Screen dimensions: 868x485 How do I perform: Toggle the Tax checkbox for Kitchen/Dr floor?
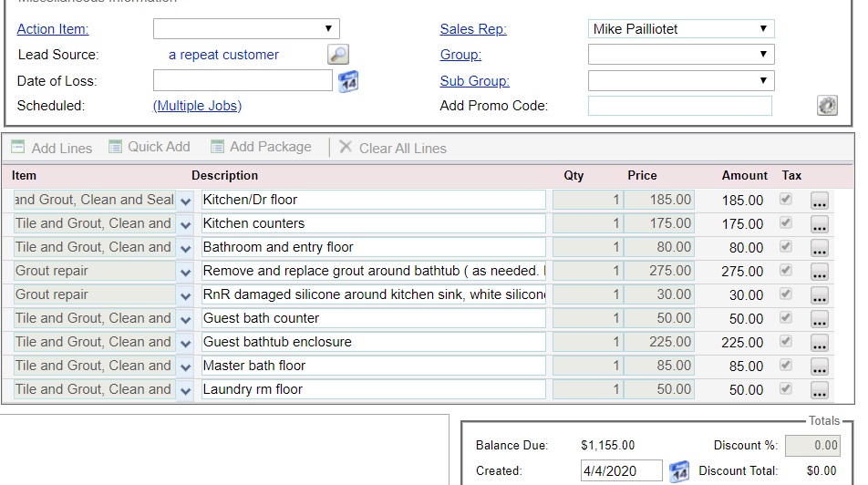(x=786, y=200)
